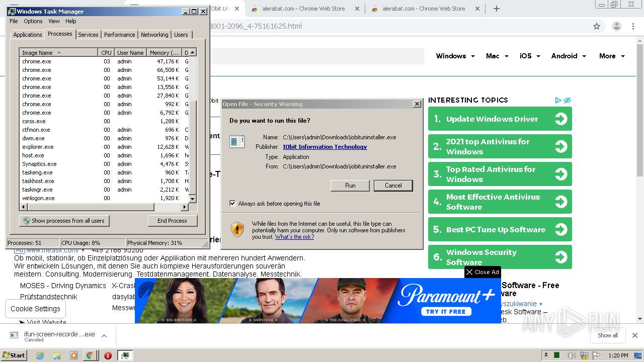This screenshot has height=362, width=644.
Task: Show hidden tray icons arrow
Action: coord(546,355)
